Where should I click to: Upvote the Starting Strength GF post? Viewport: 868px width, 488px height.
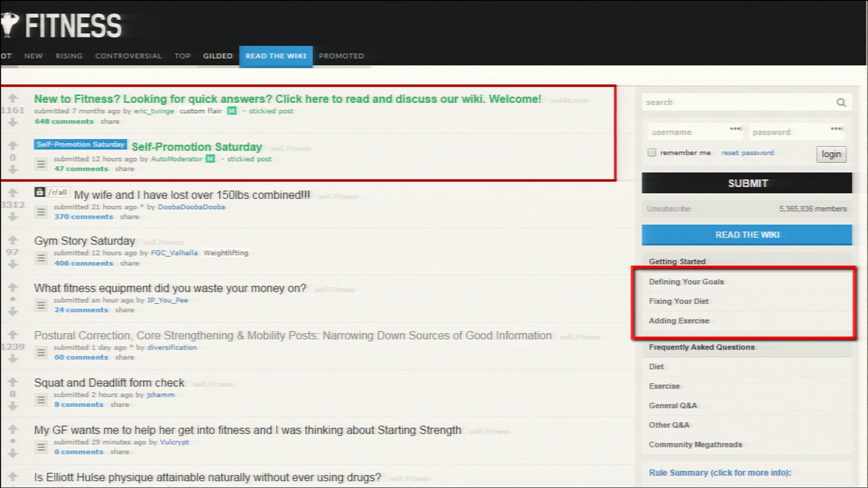click(x=13, y=429)
